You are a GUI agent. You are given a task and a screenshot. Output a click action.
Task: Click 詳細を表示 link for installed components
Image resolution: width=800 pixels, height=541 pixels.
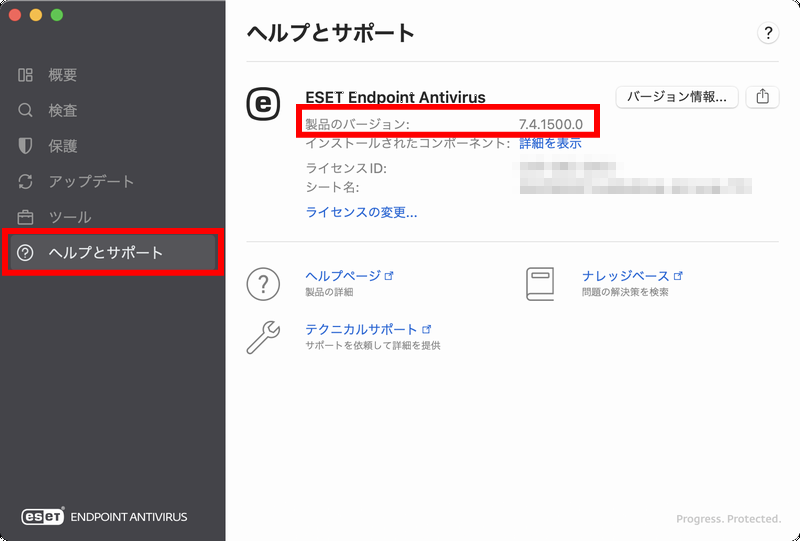click(551, 143)
